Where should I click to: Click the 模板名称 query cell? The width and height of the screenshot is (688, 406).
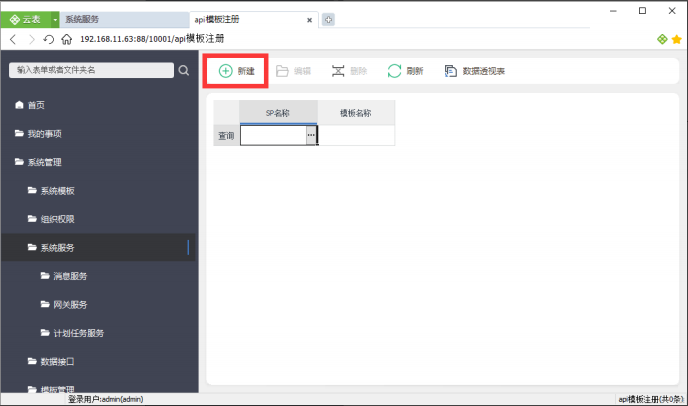356,136
